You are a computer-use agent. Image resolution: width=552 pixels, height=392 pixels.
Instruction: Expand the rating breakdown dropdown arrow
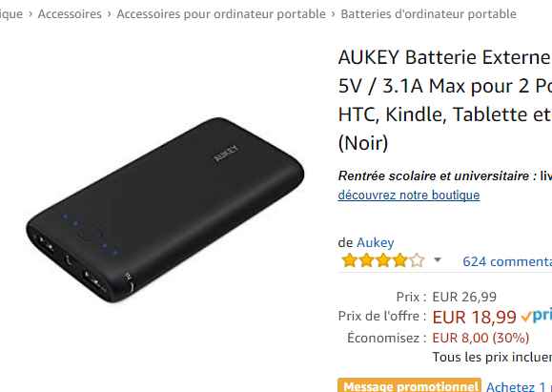[438, 260]
